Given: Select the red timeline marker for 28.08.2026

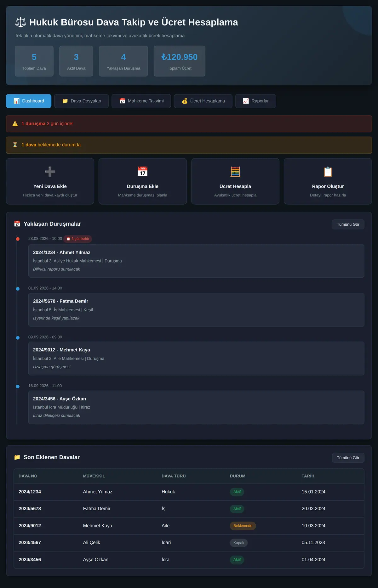Looking at the screenshot, I should [x=18, y=239].
